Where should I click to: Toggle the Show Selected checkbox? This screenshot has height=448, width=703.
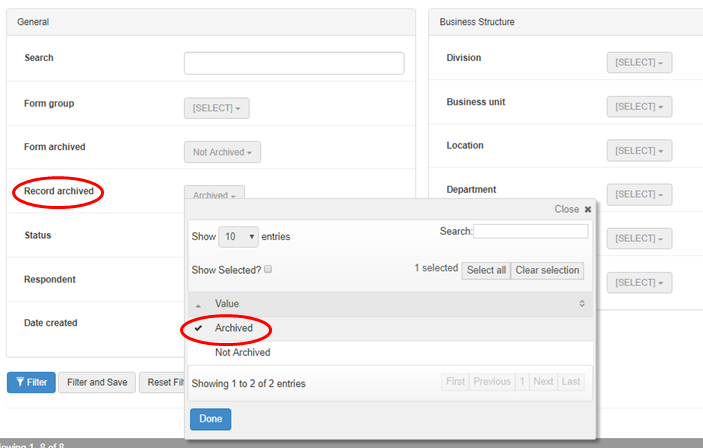(x=268, y=270)
